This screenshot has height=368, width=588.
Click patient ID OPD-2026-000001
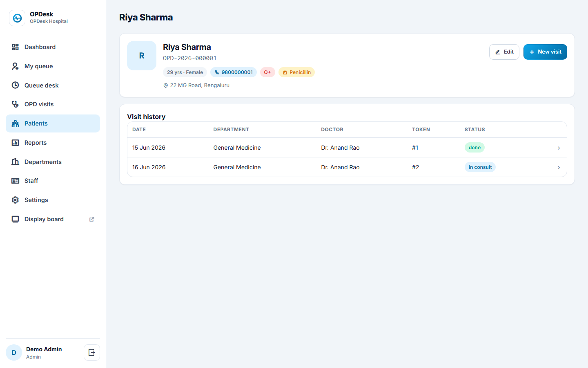click(x=190, y=58)
